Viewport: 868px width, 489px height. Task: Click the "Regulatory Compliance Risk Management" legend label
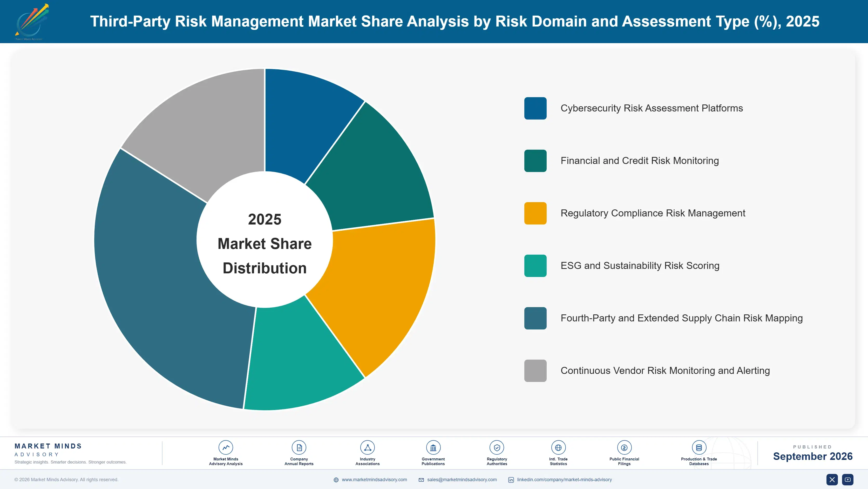653,213
